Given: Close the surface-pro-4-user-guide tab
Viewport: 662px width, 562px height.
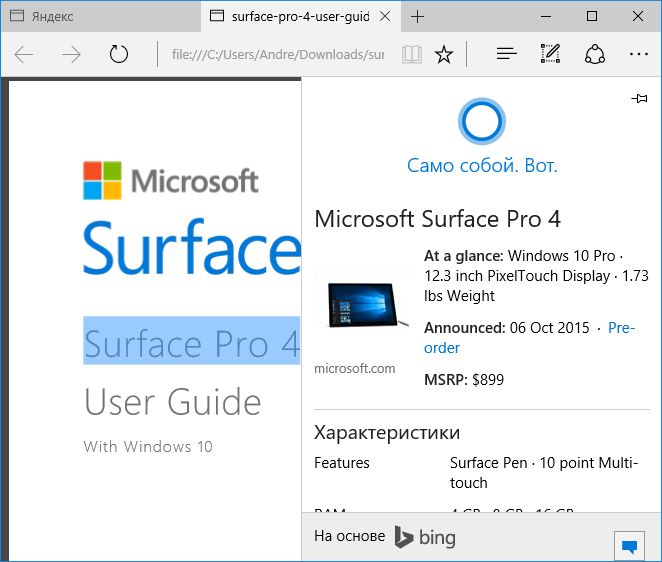Looking at the screenshot, I should tap(385, 17).
